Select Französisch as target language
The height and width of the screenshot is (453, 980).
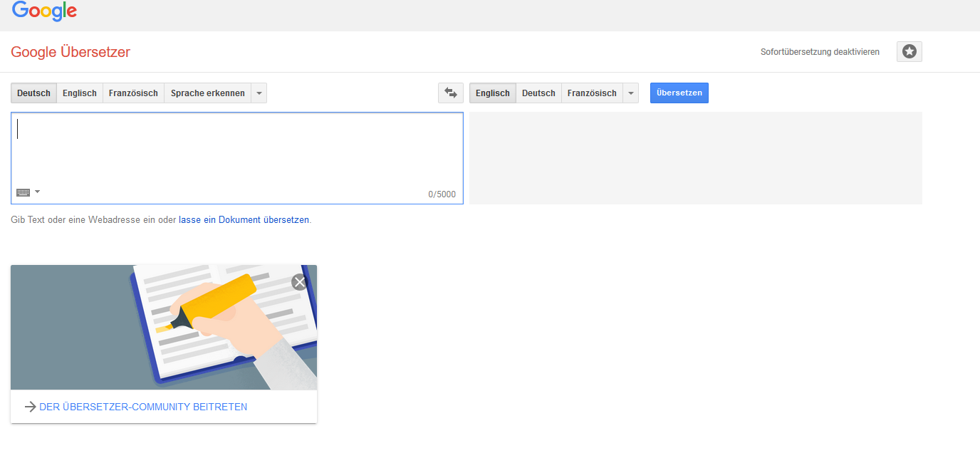click(x=592, y=93)
